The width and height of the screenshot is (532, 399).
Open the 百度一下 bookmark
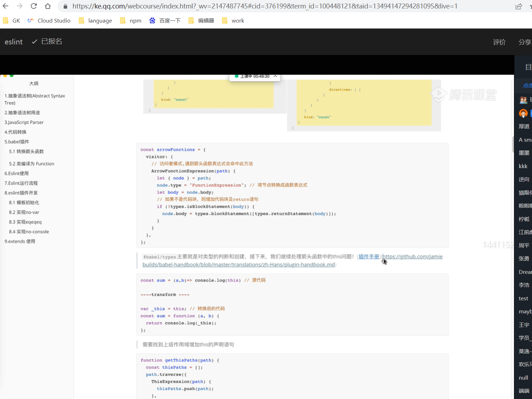165,21
